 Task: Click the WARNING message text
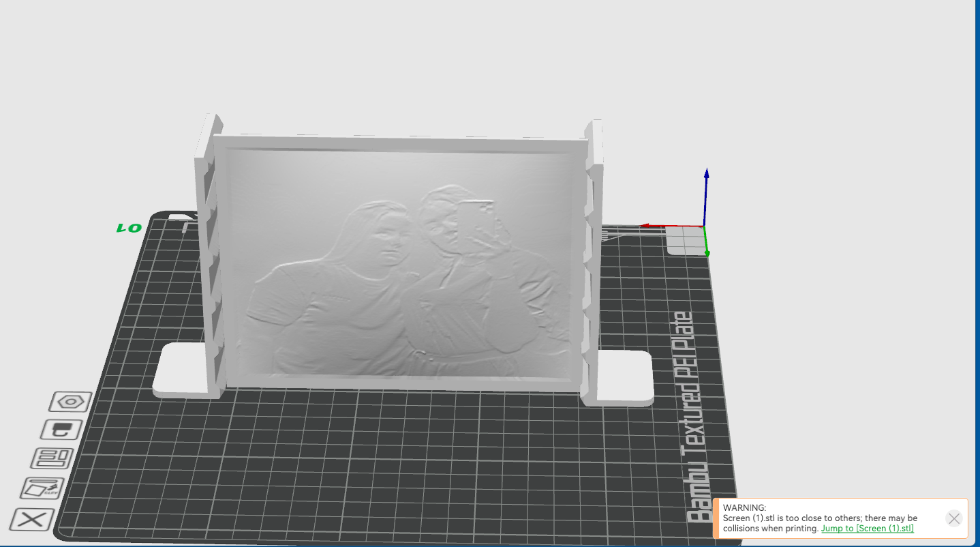click(x=820, y=518)
